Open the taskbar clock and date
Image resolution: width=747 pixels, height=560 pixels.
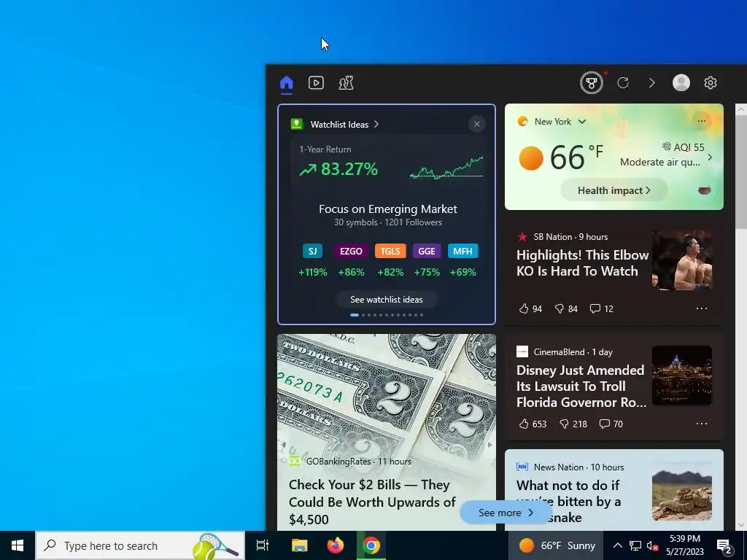pos(684,545)
